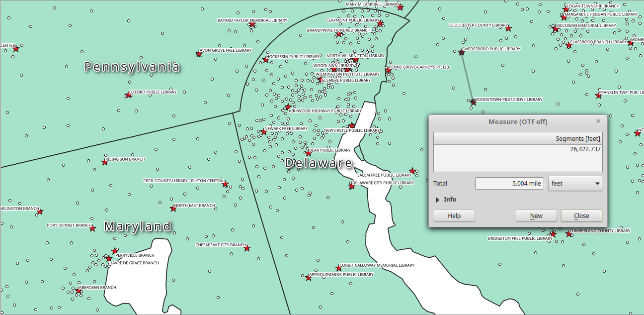Click New to start a new measurement
644x315 pixels.
(x=536, y=215)
